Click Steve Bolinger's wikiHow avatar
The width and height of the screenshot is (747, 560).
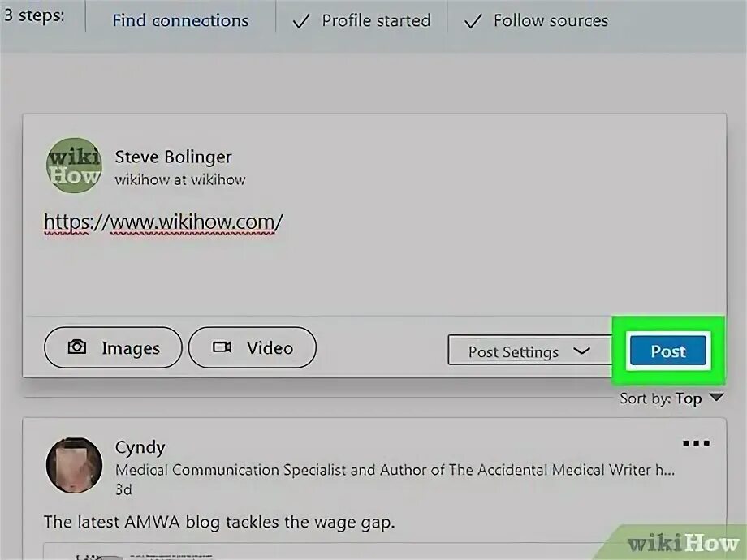click(x=74, y=166)
